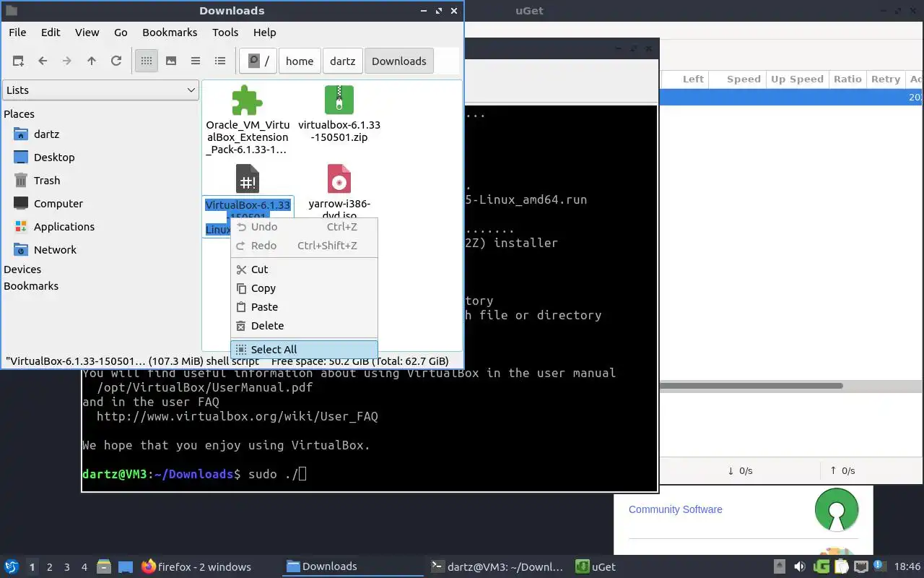Click the Devices heading in the sidebar
924x578 pixels.
coord(22,269)
